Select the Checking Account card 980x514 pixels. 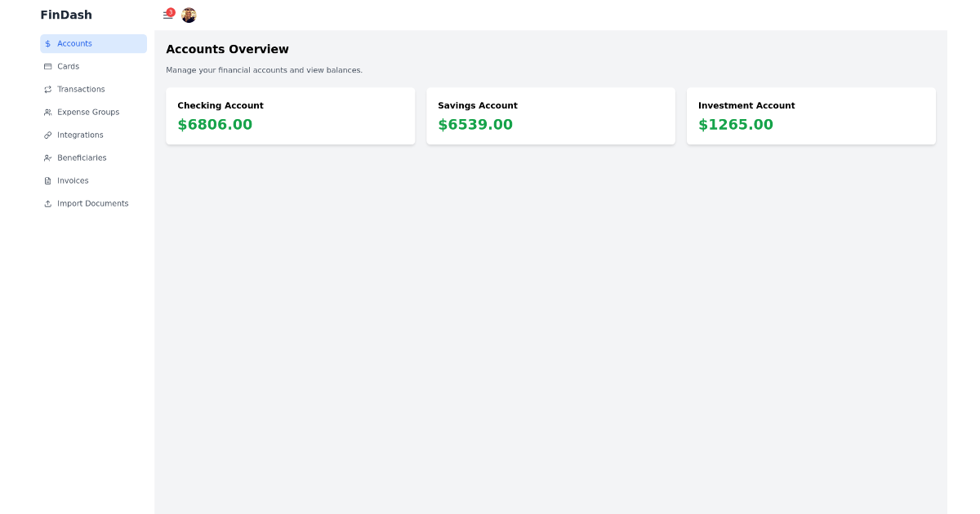290,116
